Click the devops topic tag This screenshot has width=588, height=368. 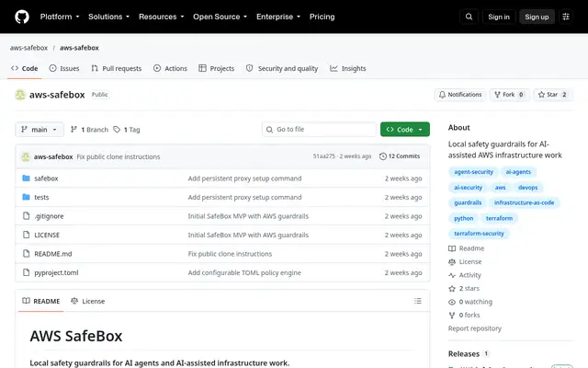pos(527,188)
